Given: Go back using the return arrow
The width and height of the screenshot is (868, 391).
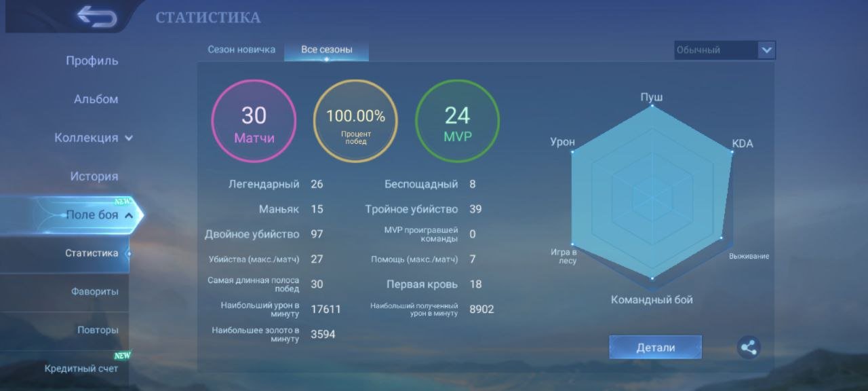Looking at the screenshot, I should click(x=97, y=16).
